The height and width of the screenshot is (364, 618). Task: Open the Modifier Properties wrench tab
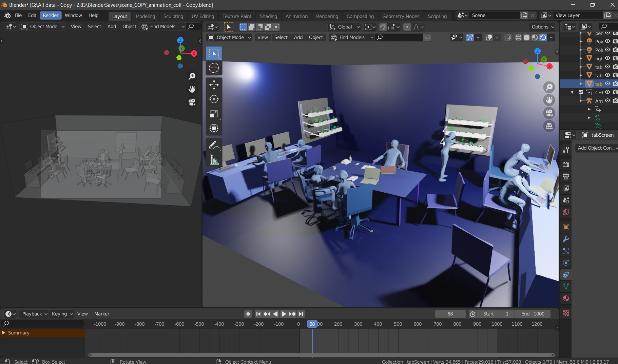point(566,239)
